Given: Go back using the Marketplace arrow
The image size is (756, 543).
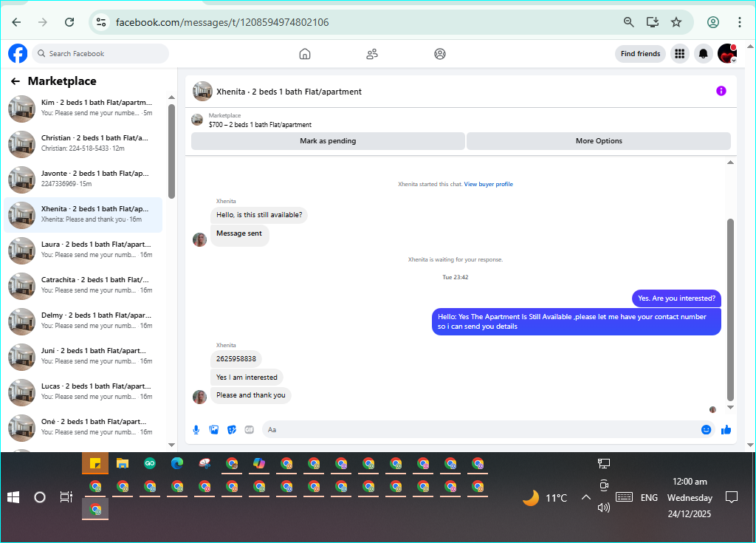Looking at the screenshot, I should coord(16,81).
